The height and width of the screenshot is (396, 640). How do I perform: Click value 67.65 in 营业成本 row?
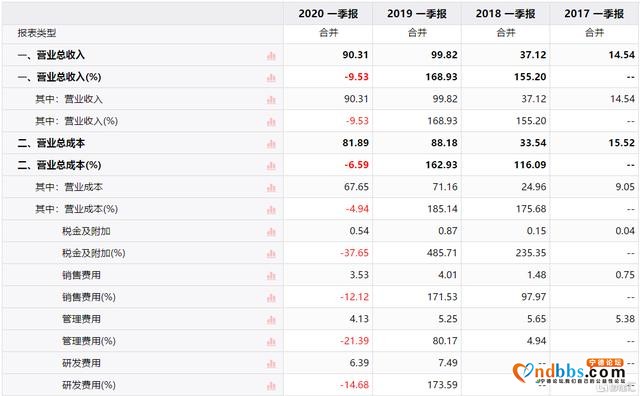[x=356, y=187]
